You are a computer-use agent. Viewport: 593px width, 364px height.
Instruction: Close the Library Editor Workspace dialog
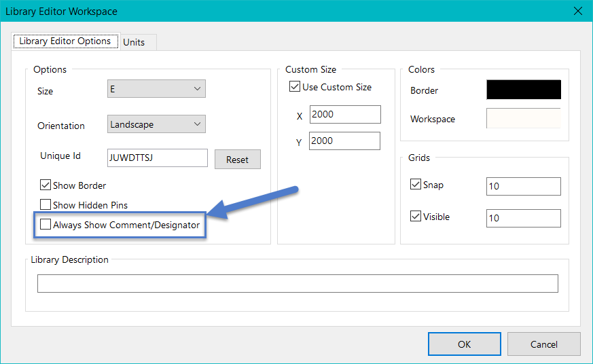[x=578, y=12]
